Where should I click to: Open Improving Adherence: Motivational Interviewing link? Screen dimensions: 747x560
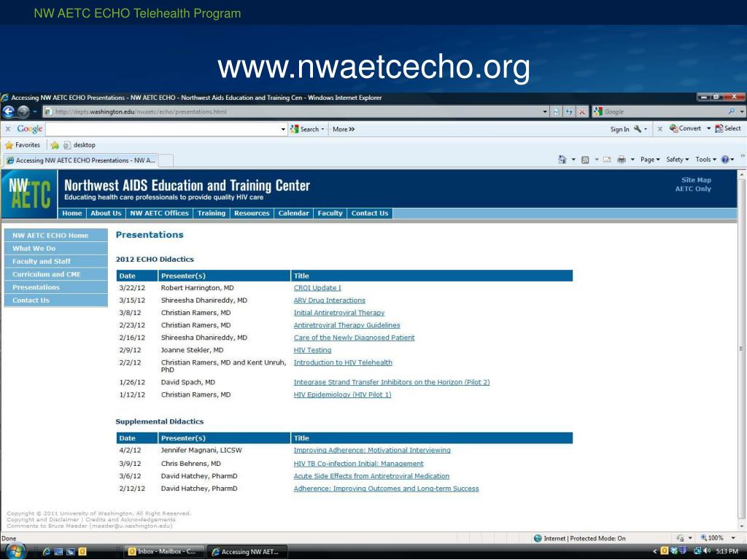point(371,450)
